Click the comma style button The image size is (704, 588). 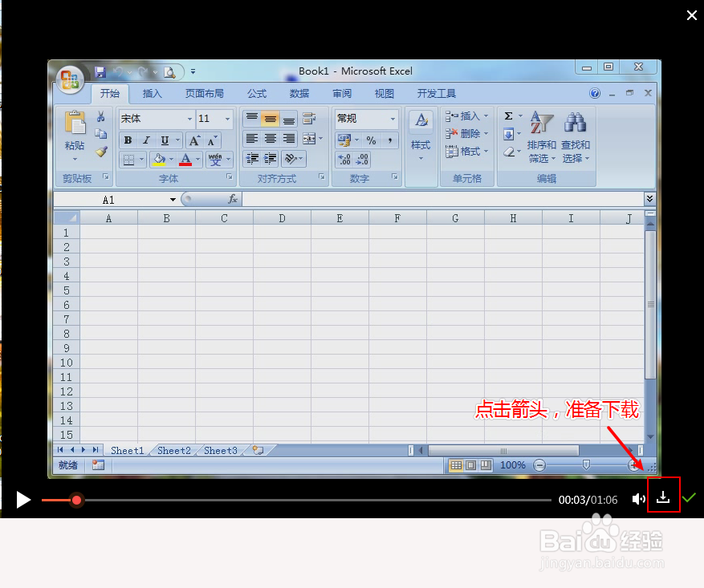click(389, 140)
